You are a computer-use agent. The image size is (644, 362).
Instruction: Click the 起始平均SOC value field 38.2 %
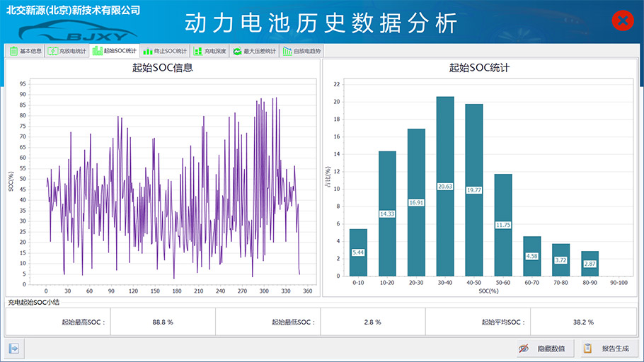(582, 322)
